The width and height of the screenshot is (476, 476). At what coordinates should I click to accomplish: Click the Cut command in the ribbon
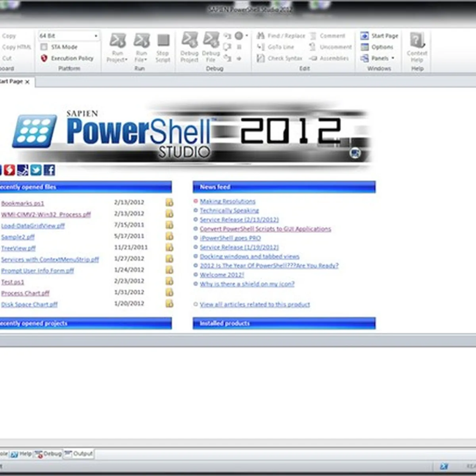coord(7,58)
